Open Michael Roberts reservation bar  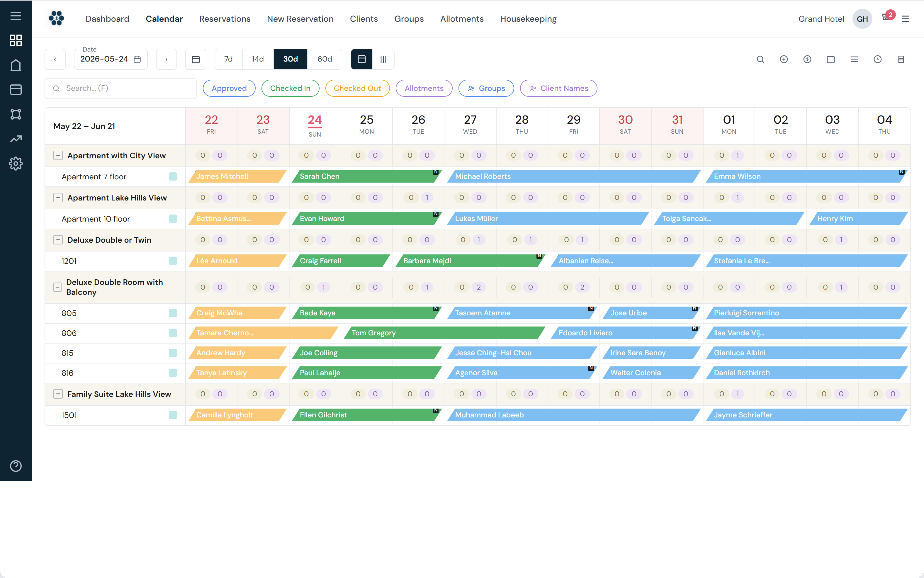click(x=573, y=176)
